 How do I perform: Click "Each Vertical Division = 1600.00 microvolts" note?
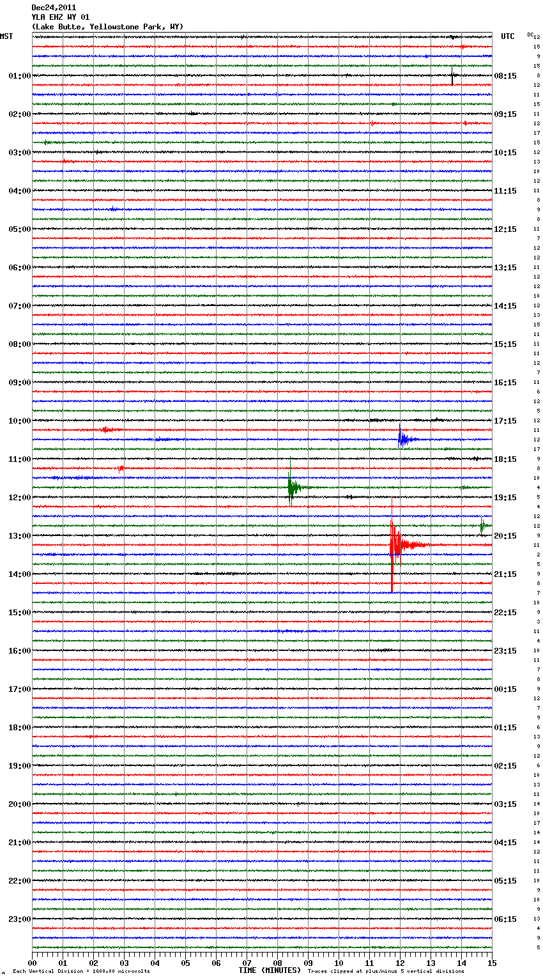(81, 971)
